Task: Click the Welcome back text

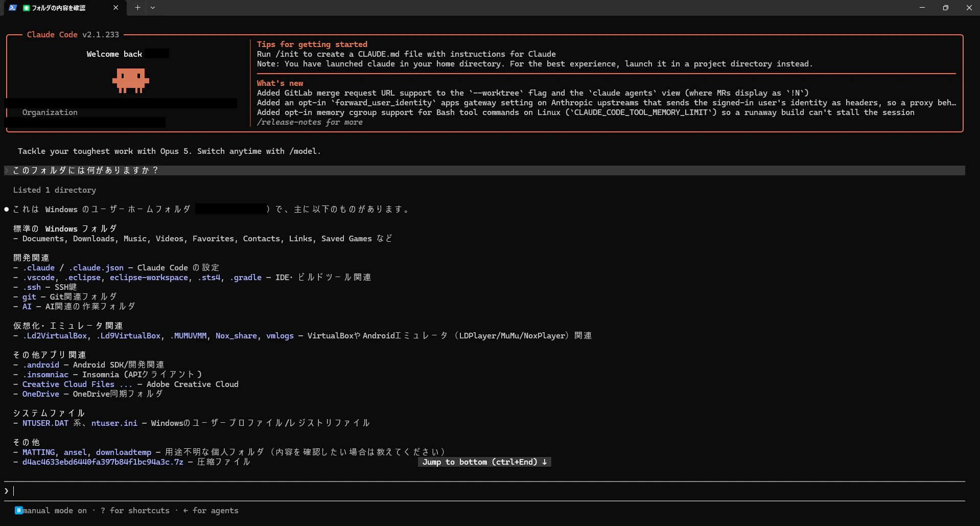Action: pos(114,54)
